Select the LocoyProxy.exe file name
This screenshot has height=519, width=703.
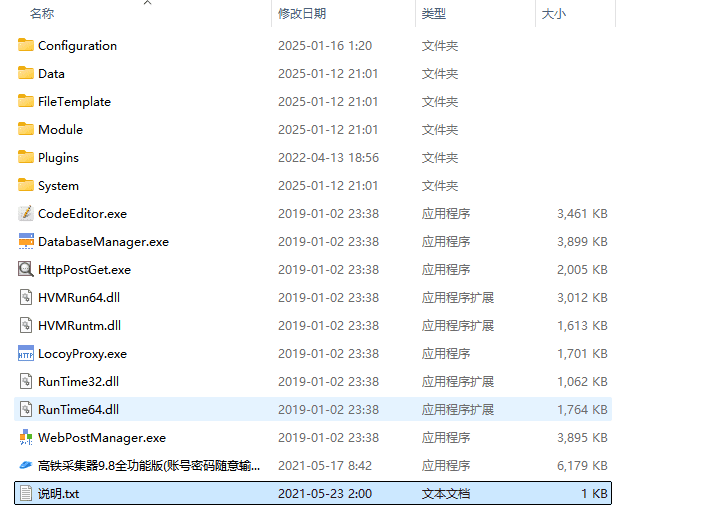coord(82,354)
